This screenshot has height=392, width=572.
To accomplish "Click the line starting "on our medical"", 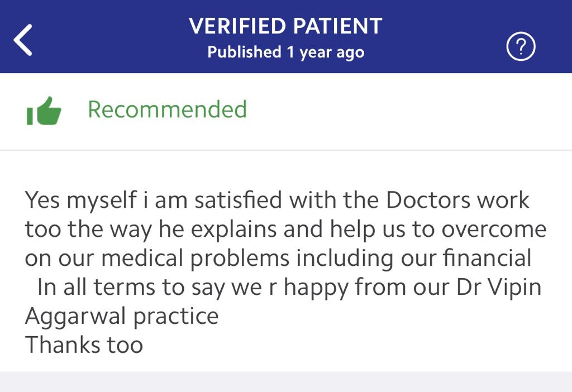I will click(278, 258).
